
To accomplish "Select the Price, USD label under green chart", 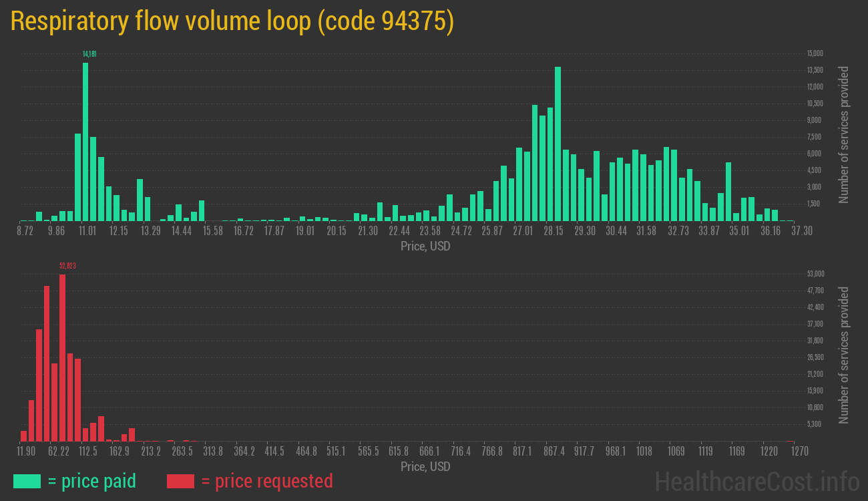I will point(425,246).
